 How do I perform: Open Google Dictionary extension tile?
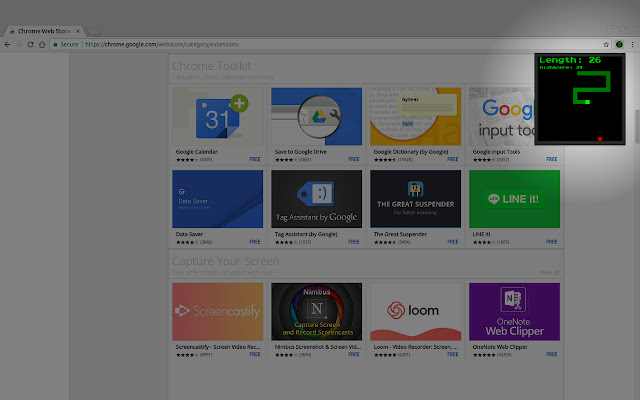click(415, 116)
